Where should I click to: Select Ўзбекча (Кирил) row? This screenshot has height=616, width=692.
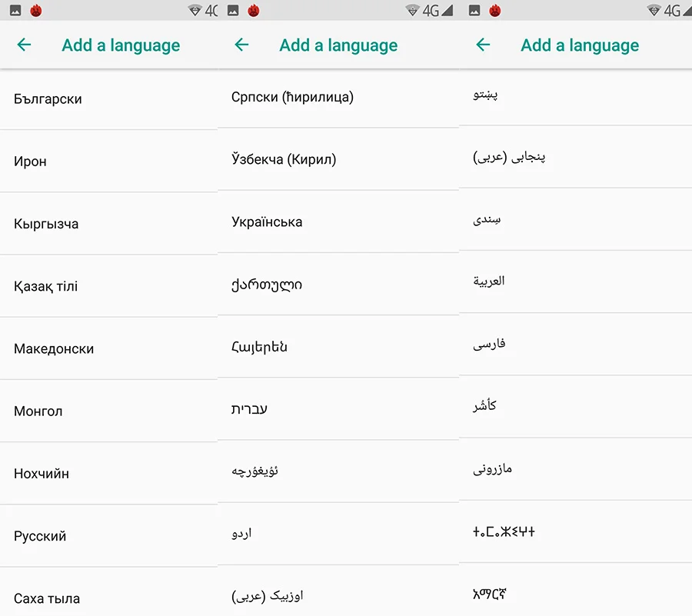click(x=338, y=159)
